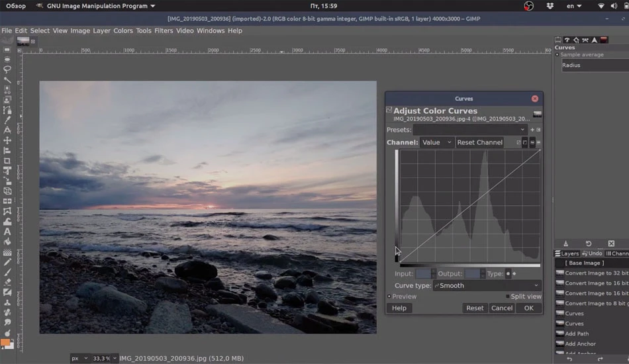Select the Dodge/Burn tool
This screenshot has height=364, width=629.
point(7,333)
